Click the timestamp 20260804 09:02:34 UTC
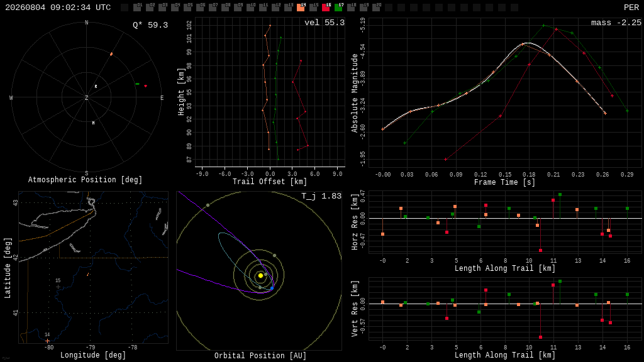This screenshot has width=644, height=362. point(58,8)
